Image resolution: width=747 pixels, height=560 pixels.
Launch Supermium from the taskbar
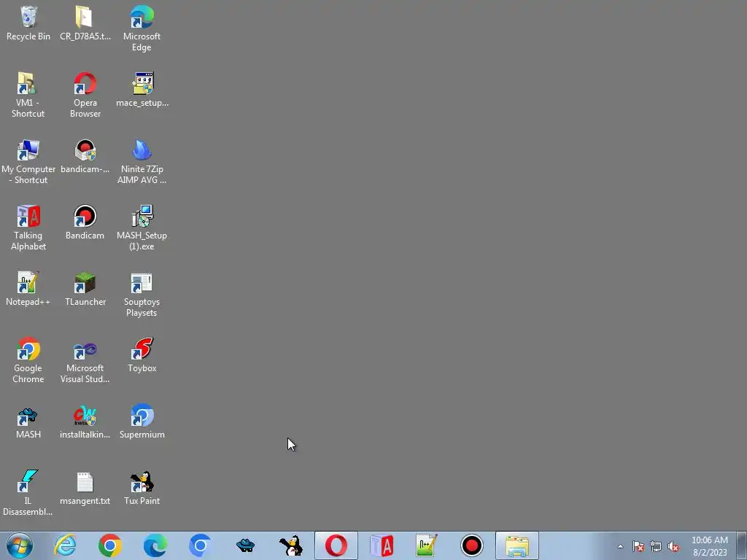coord(200,545)
